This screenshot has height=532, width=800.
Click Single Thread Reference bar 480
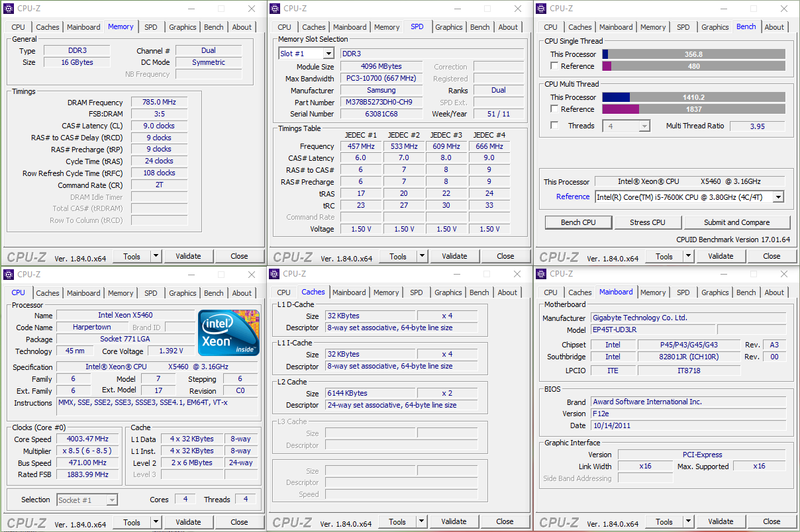point(693,66)
